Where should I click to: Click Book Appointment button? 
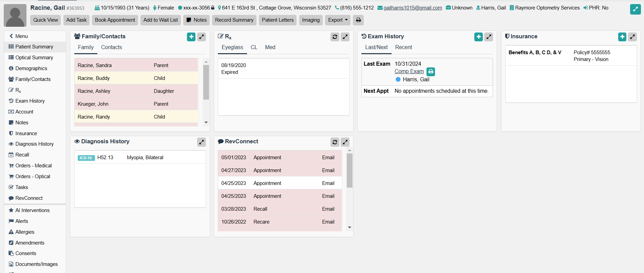click(115, 20)
